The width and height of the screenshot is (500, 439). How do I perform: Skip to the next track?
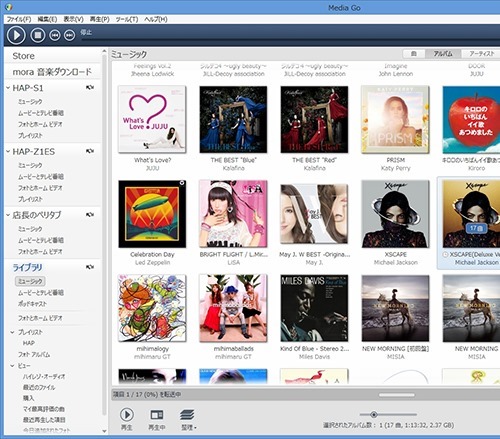pos(69,35)
